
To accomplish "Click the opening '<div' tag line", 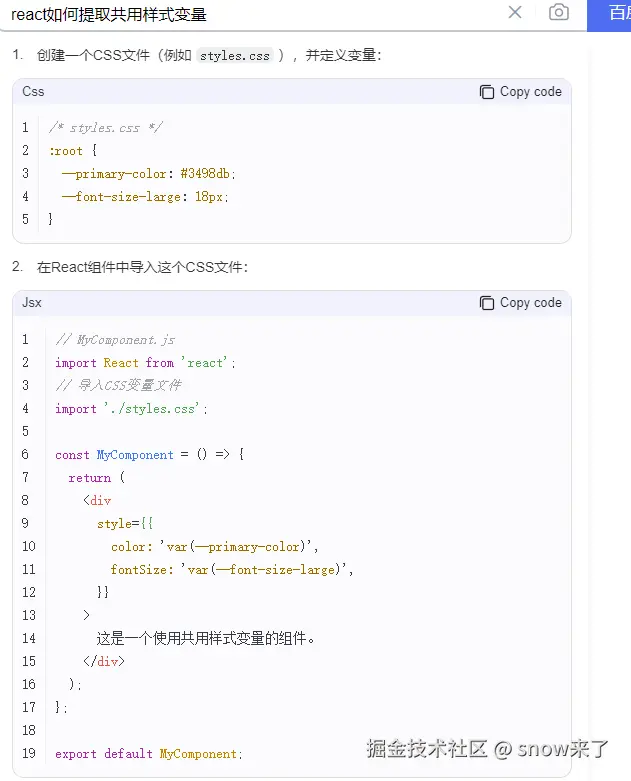I will coord(97,501).
